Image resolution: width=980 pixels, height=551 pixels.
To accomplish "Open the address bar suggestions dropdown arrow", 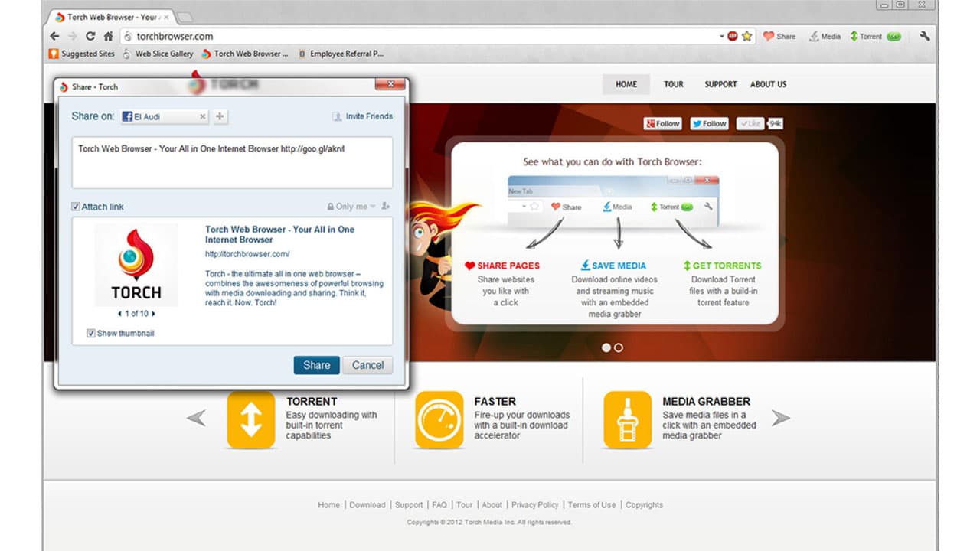I will [x=720, y=36].
